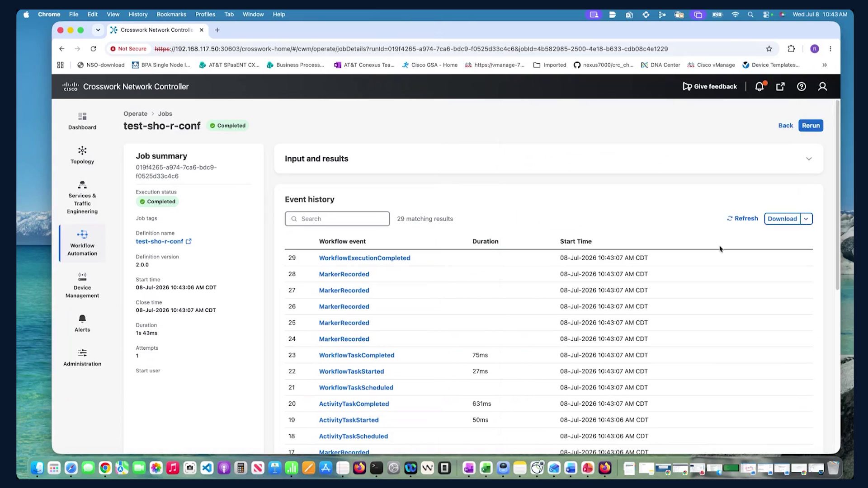Click the Back link

pos(786,126)
